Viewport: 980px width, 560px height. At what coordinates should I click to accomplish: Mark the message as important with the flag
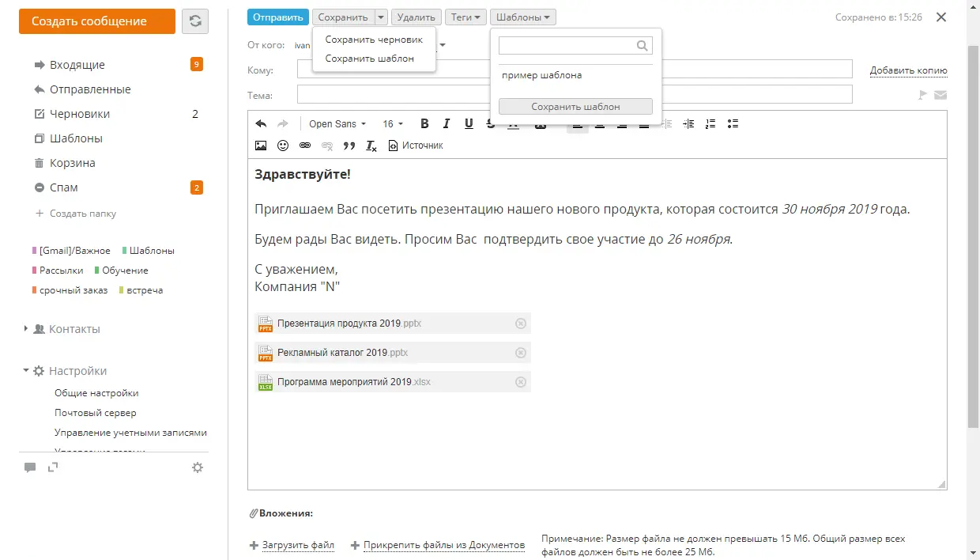coord(922,93)
